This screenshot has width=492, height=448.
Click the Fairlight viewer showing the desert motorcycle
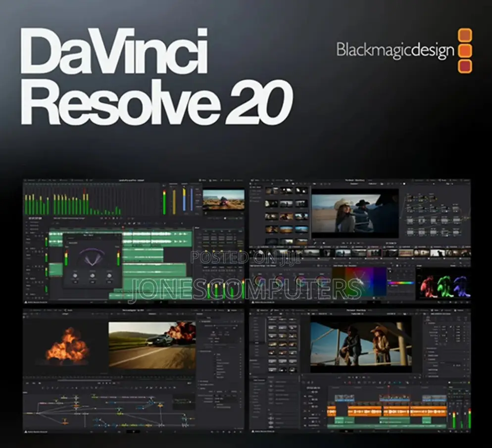223,199
